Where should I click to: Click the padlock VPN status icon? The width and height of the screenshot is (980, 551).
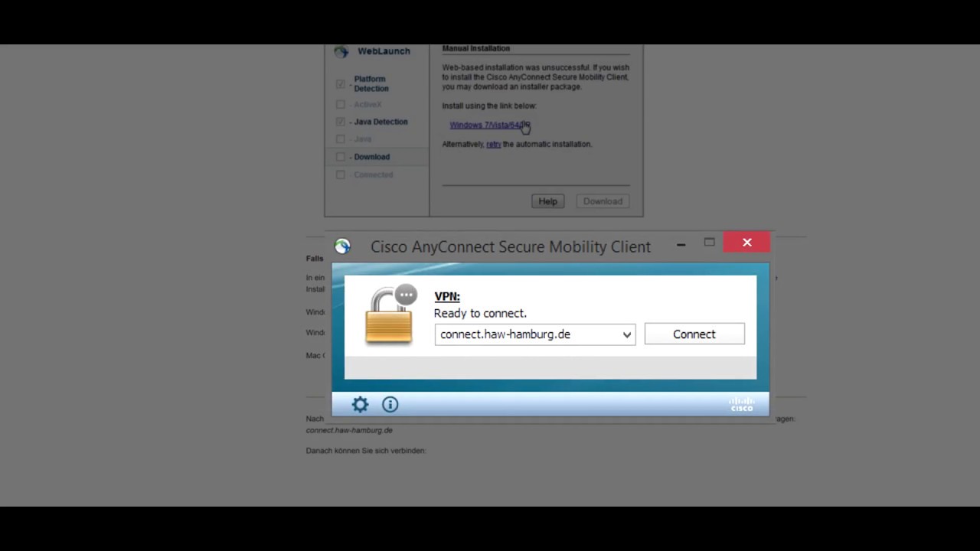click(x=392, y=315)
